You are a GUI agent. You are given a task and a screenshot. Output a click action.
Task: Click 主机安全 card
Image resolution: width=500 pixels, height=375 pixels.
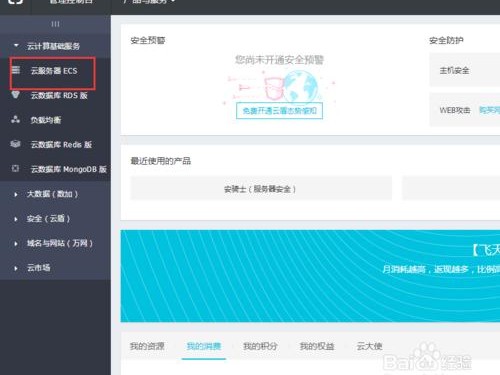465,70
